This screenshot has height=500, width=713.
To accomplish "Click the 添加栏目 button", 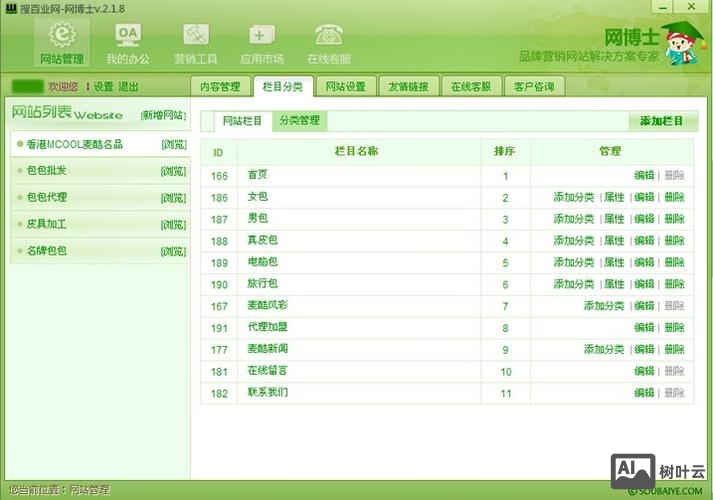I will [662, 121].
